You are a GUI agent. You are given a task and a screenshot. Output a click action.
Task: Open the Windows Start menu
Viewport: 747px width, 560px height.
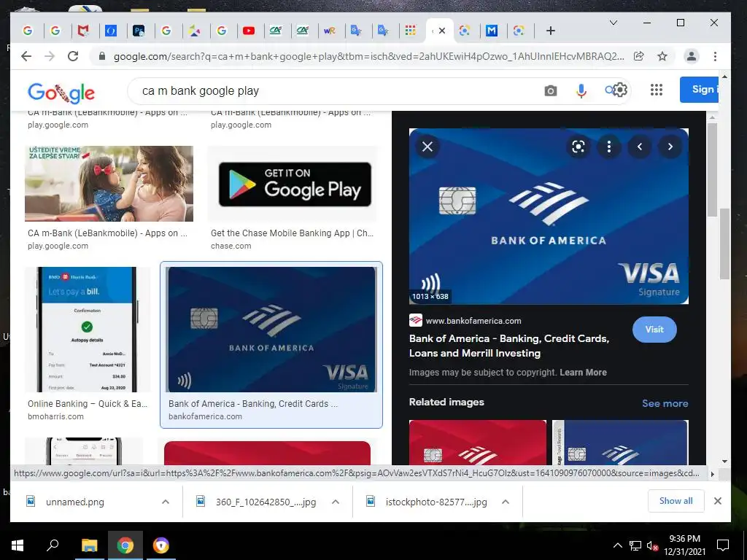tap(18, 545)
